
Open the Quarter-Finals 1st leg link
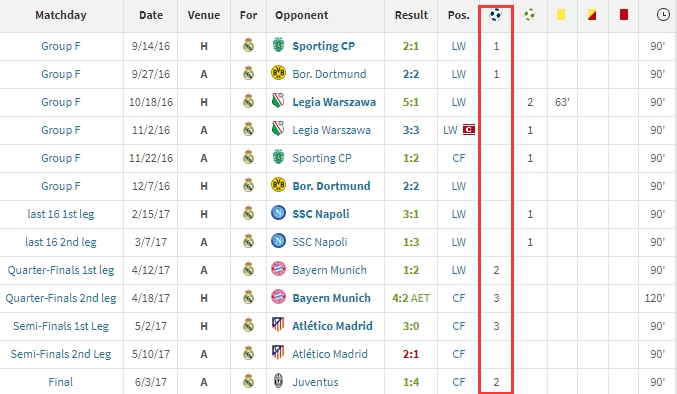[60, 270]
